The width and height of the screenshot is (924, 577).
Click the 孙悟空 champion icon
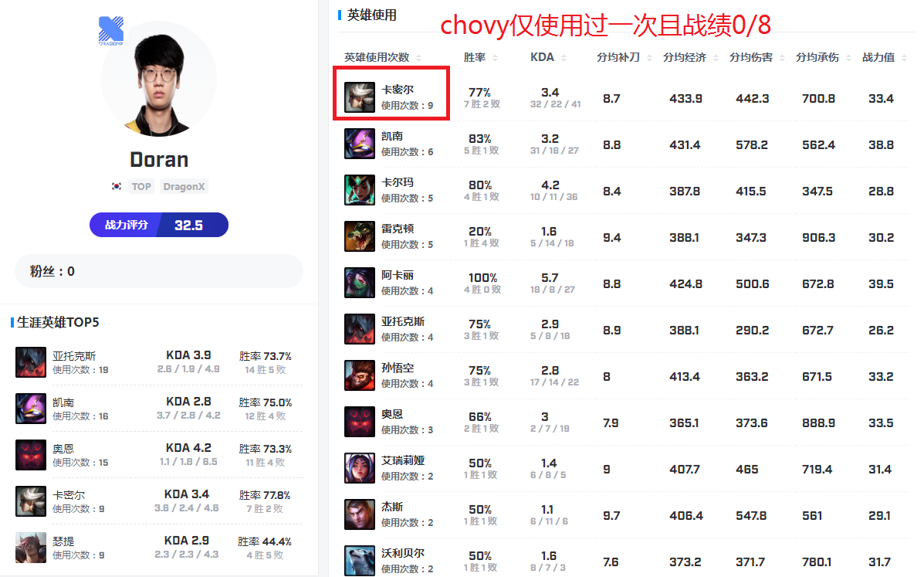(360, 375)
